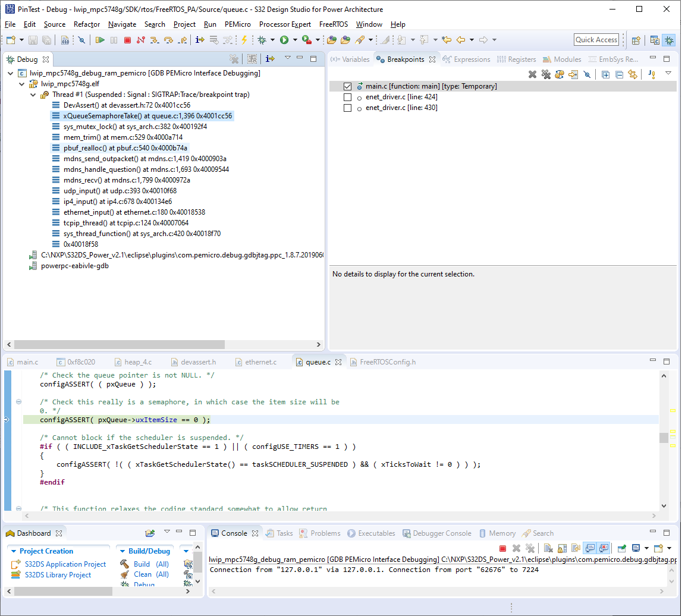Terminate the debug session with red stop icon

pyautogui.click(x=127, y=40)
